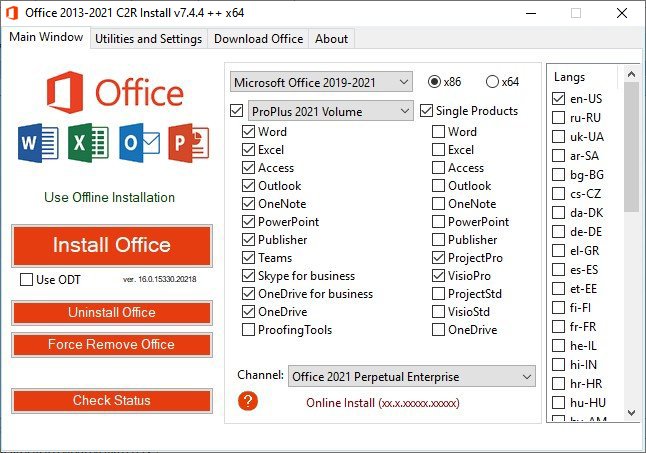
Task: Uncheck the checkbox next to ProPlus 2021 Volume
Action: pyautogui.click(x=236, y=110)
